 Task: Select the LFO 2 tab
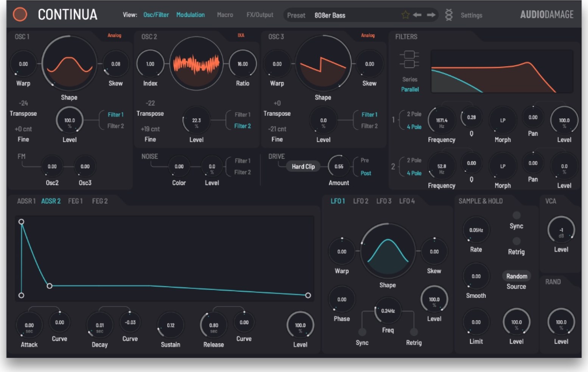point(361,201)
